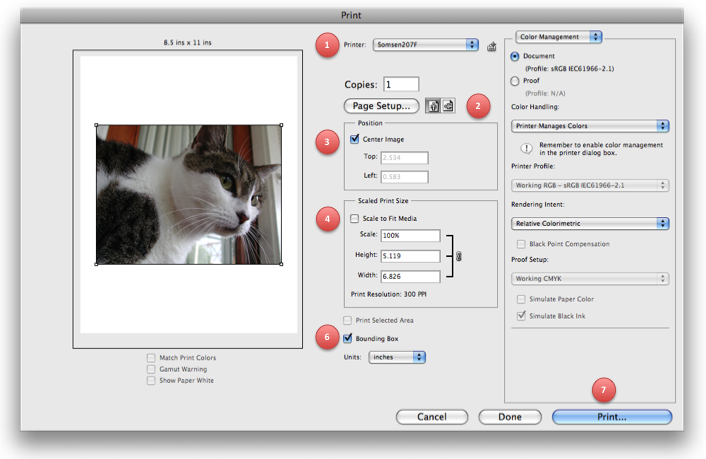Click the Done button
Screen dimensions: 706x459
tap(510, 417)
